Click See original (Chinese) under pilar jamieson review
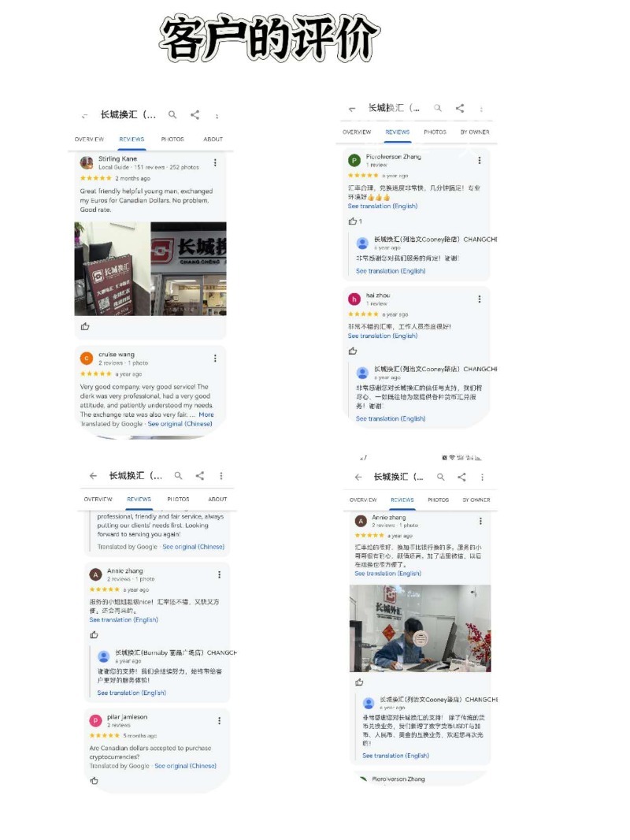630x840 pixels. [185, 766]
